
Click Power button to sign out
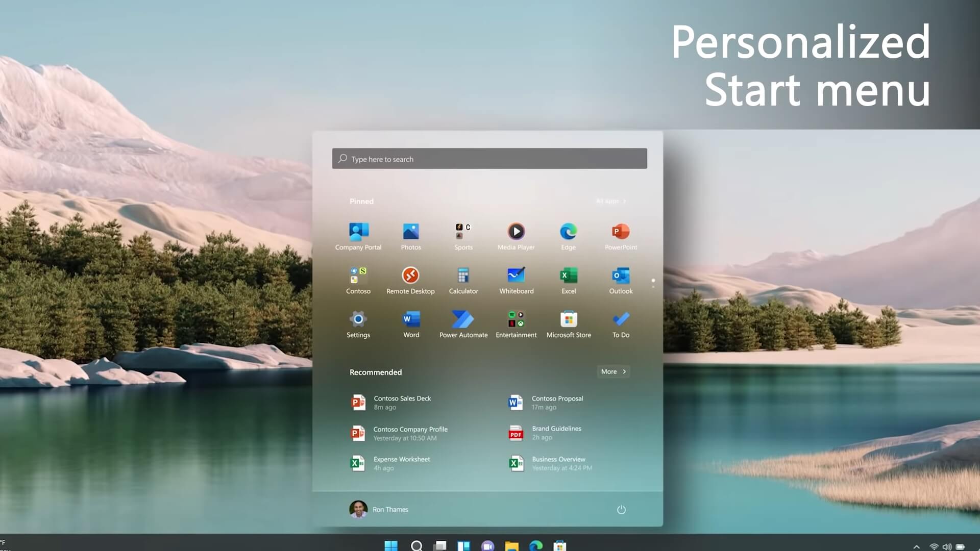pyautogui.click(x=621, y=509)
